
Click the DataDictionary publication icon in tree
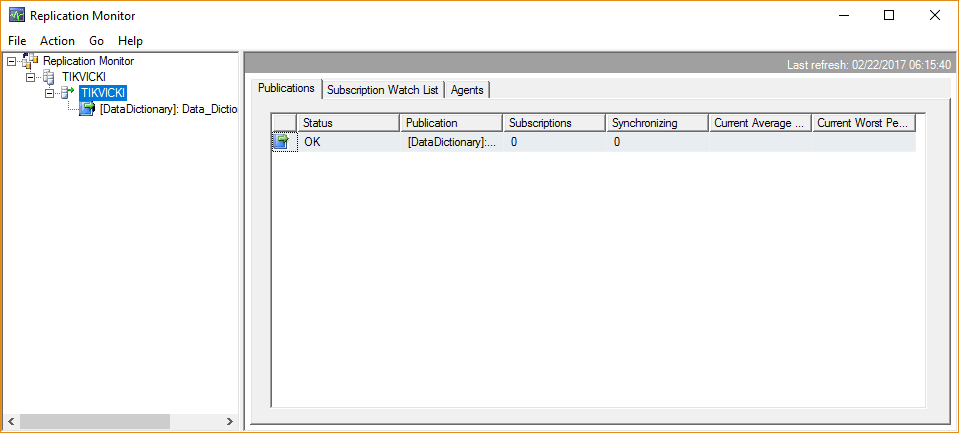[88, 109]
